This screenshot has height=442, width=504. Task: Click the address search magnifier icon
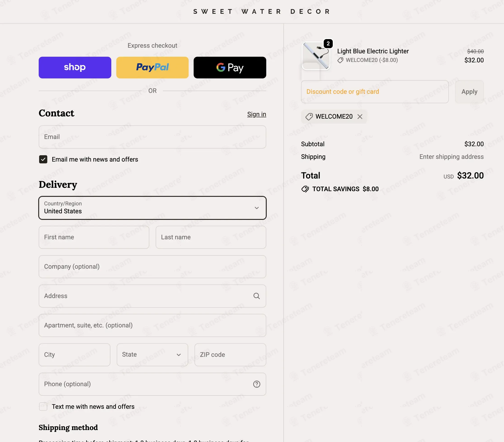pyautogui.click(x=257, y=296)
